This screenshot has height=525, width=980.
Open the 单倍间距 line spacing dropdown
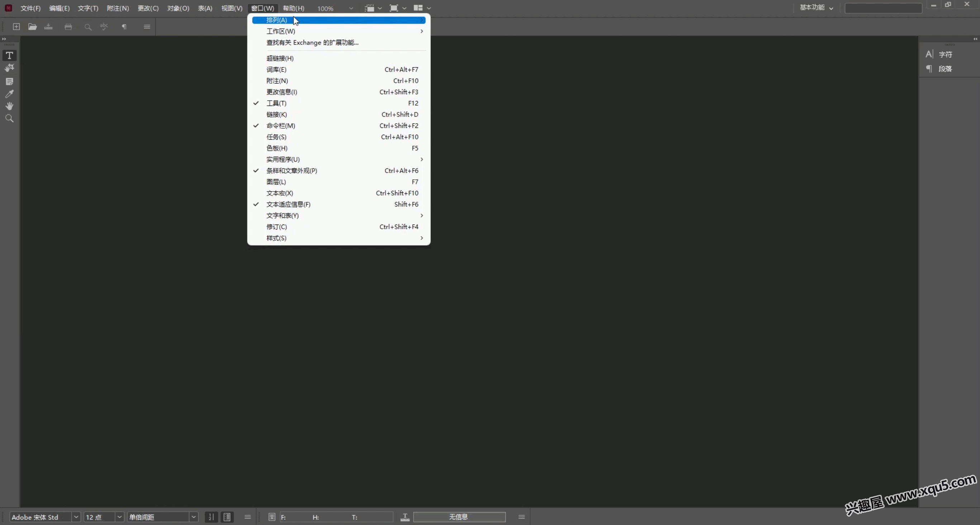(194, 517)
